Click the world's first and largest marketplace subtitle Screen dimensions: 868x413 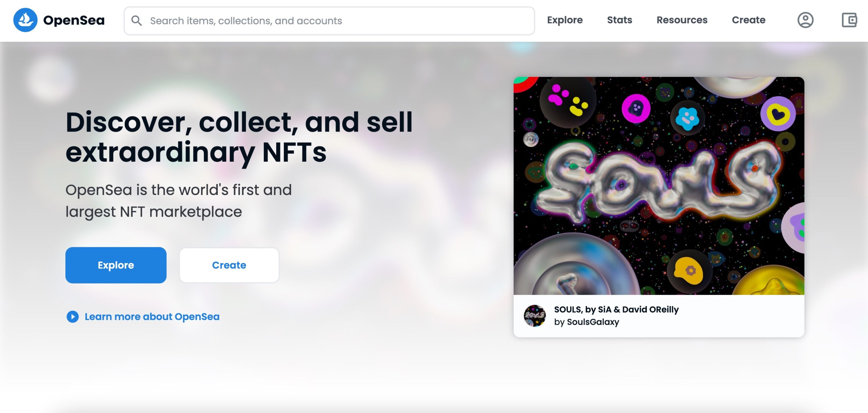(178, 201)
